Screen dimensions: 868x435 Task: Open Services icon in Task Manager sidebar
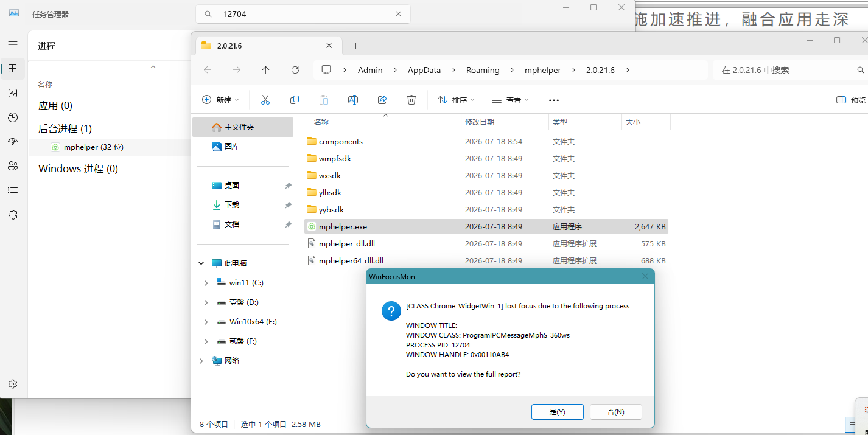point(13,215)
